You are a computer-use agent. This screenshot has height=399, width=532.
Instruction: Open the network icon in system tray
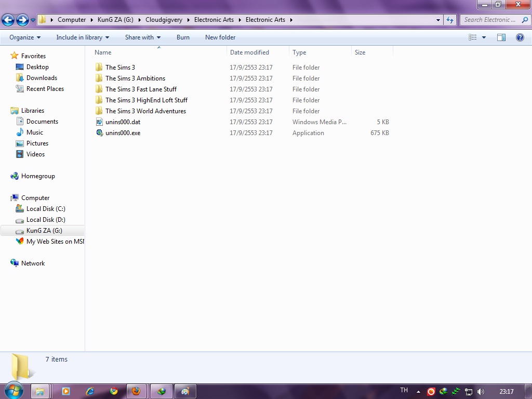[x=468, y=392]
